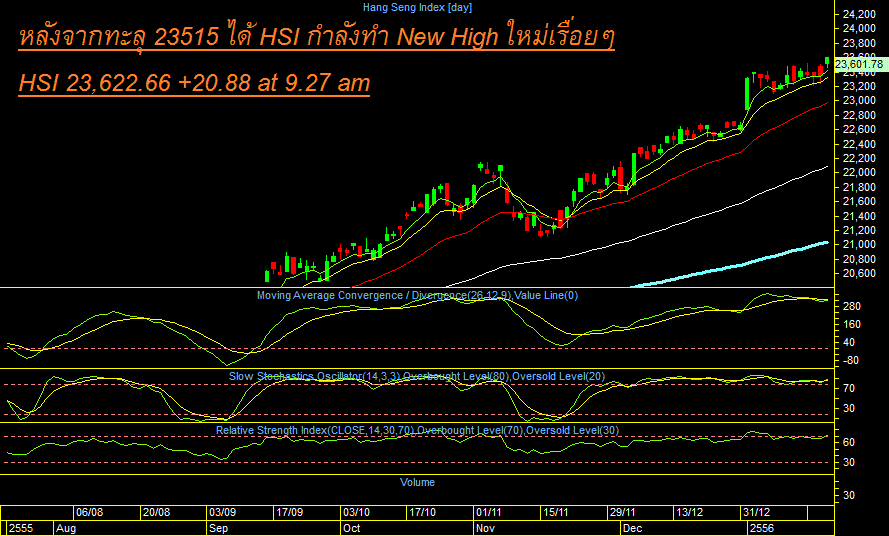Click the current price label 23,601.78
Image resolution: width=889 pixels, height=536 pixels.
coord(860,64)
